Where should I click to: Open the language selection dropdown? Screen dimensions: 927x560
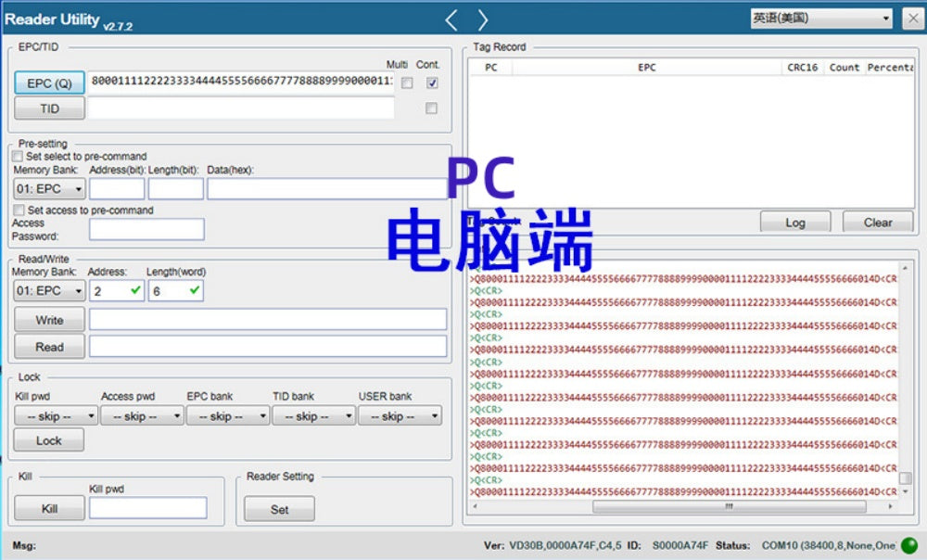[821, 19]
